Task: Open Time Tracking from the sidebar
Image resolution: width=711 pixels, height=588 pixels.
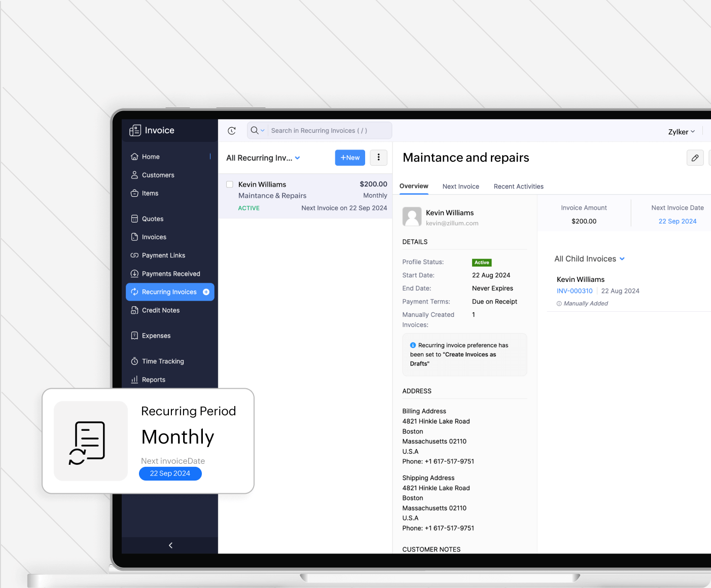Action: point(163,361)
